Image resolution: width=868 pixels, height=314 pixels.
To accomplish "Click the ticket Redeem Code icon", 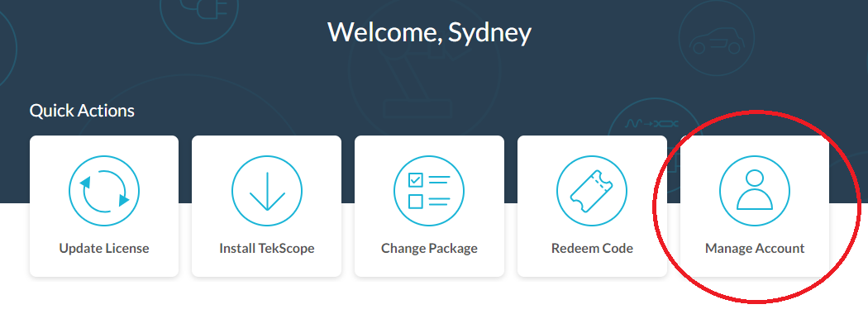I will tap(592, 191).
